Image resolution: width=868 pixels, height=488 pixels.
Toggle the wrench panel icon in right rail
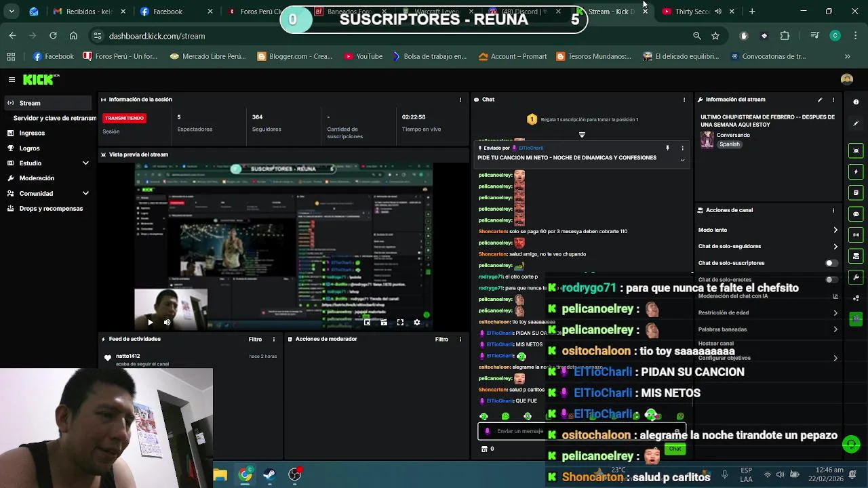click(856, 277)
